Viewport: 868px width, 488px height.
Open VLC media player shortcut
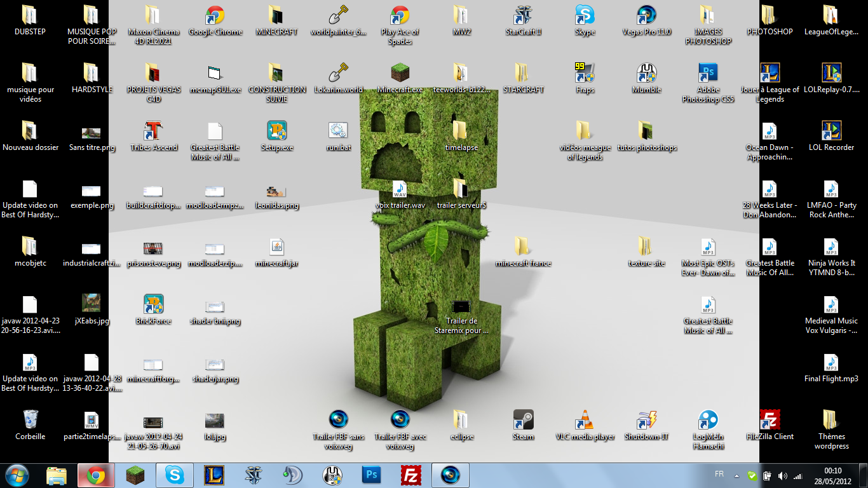(x=585, y=426)
